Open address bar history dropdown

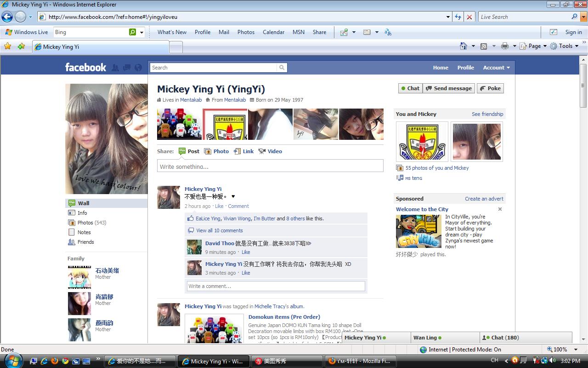pos(448,17)
